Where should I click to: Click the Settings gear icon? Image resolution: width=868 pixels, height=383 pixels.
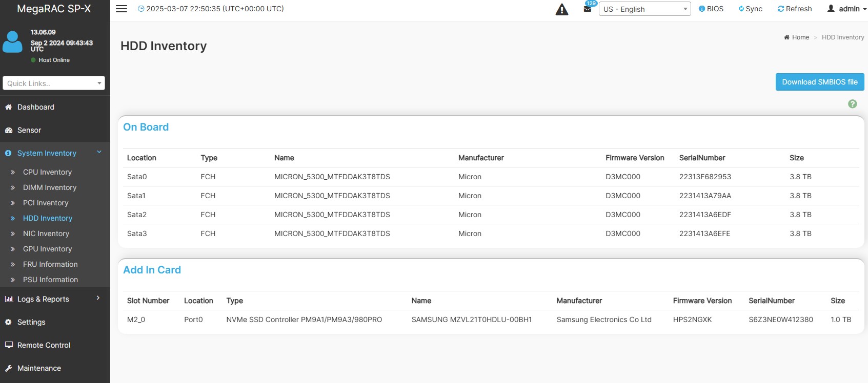(x=8, y=322)
